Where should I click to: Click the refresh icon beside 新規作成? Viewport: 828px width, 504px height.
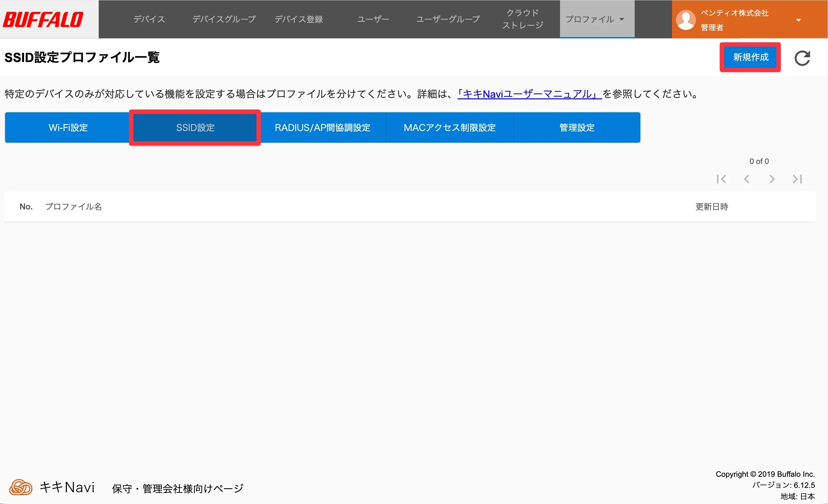tap(802, 58)
